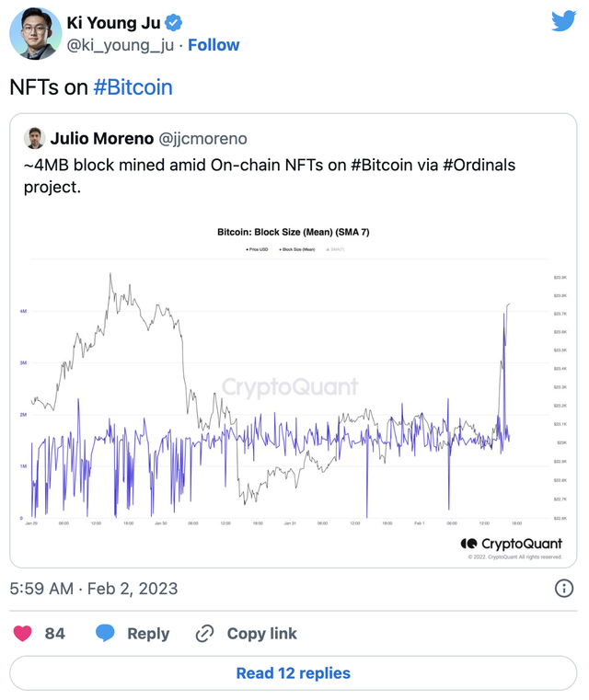The height and width of the screenshot is (700, 589).
Task: Click the Reply text label
Action: point(148,633)
